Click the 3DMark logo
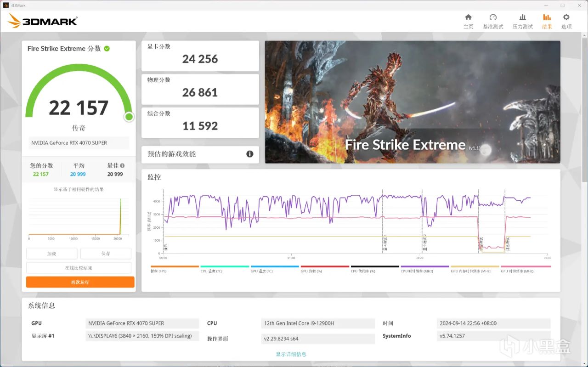The image size is (588, 367). [x=42, y=21]
